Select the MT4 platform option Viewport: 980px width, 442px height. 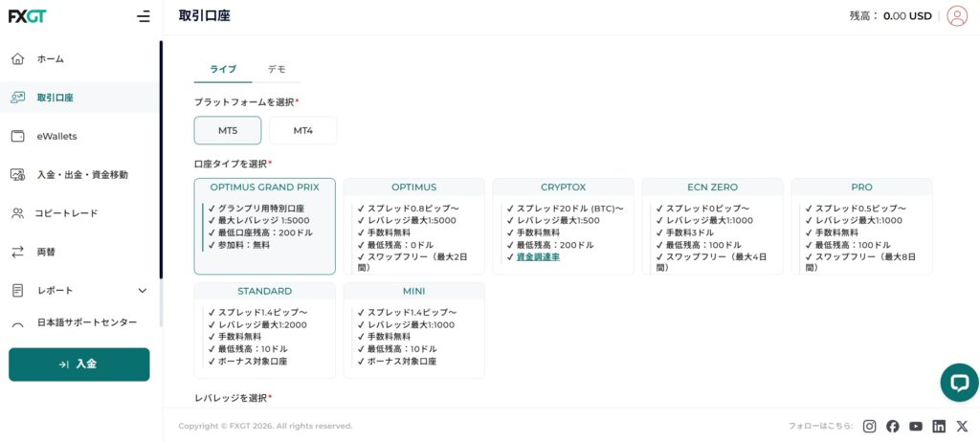pos(302,130)
